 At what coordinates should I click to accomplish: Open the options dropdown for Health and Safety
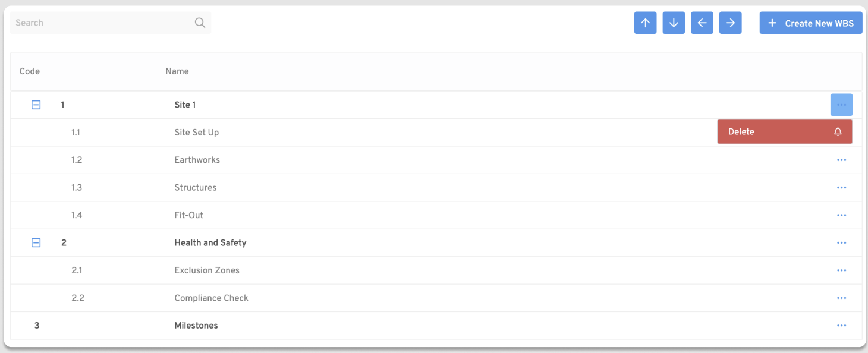[841, 242]
